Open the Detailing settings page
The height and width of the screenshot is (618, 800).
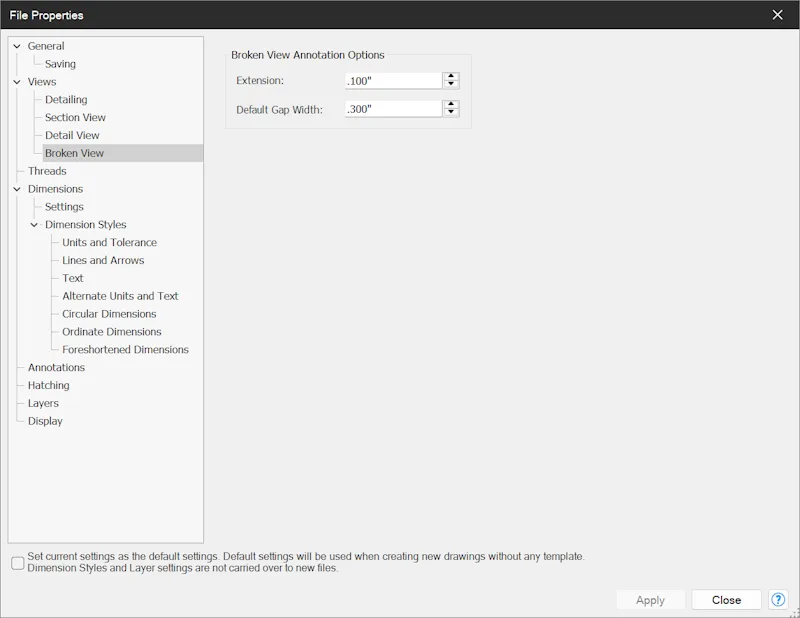coord(66,100)
